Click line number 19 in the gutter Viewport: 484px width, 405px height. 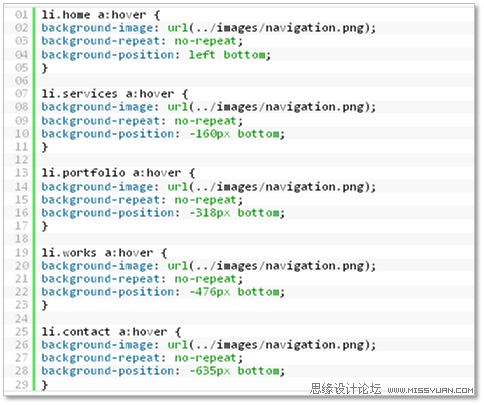[x=22, y=253]
